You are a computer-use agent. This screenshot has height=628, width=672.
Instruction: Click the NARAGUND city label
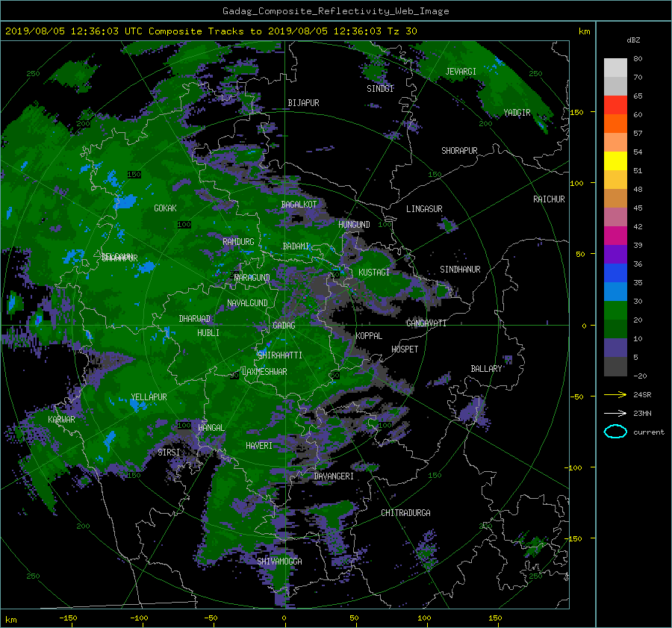tap(252, 278)
